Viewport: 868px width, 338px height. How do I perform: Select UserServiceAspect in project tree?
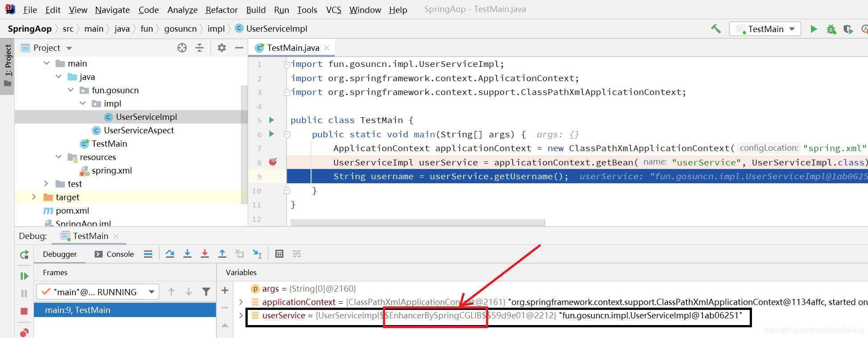click(x=139, y=130)
